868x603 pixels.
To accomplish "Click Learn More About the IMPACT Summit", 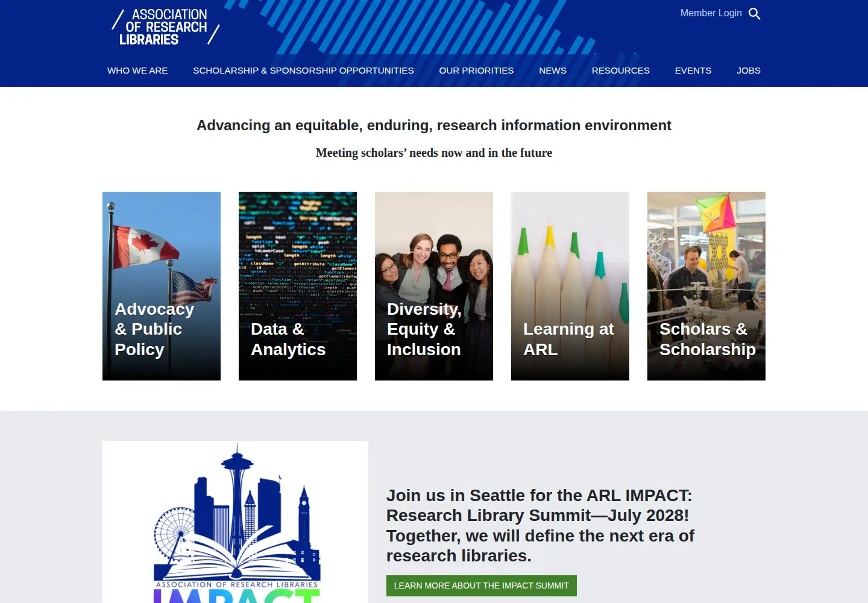I will pyautogui.click(x=482, y=586).
